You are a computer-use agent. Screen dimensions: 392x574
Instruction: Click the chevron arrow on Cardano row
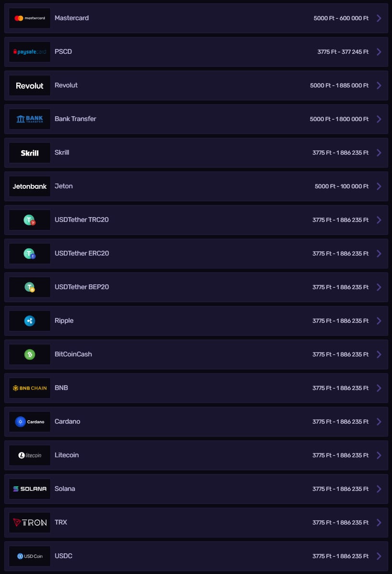pyautogui.click(x=379, y=422)
